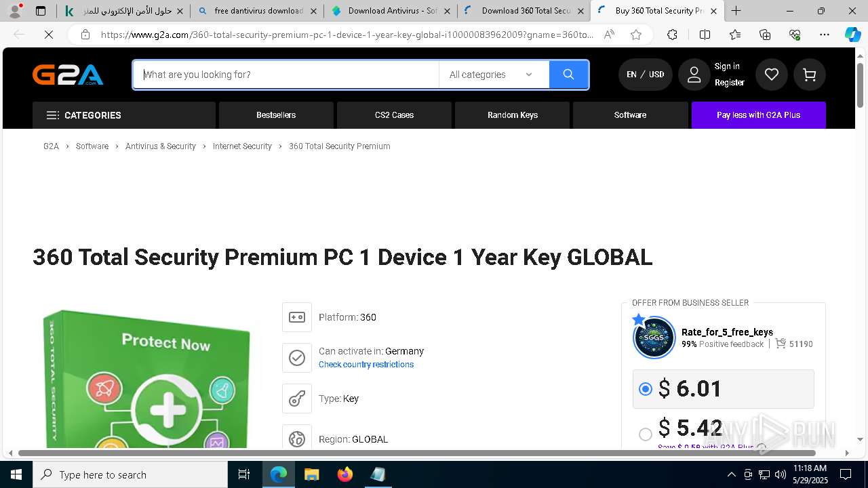
Task: Click Software breadcrumb link
Action: (x=92, y=146)
